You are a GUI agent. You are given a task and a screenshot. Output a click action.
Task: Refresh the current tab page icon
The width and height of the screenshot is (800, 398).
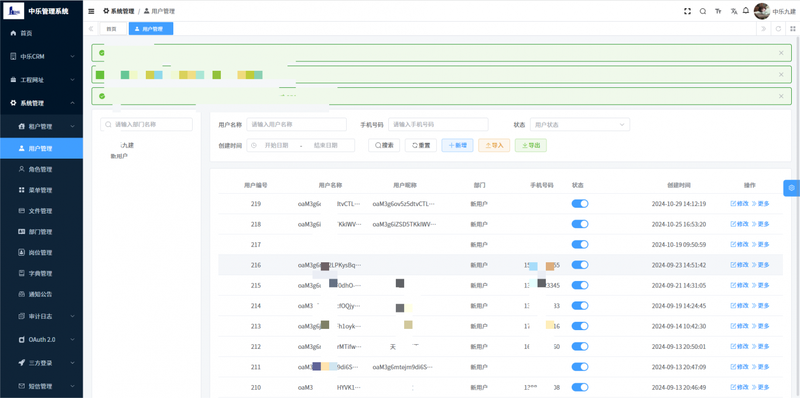tap(779, 29)
